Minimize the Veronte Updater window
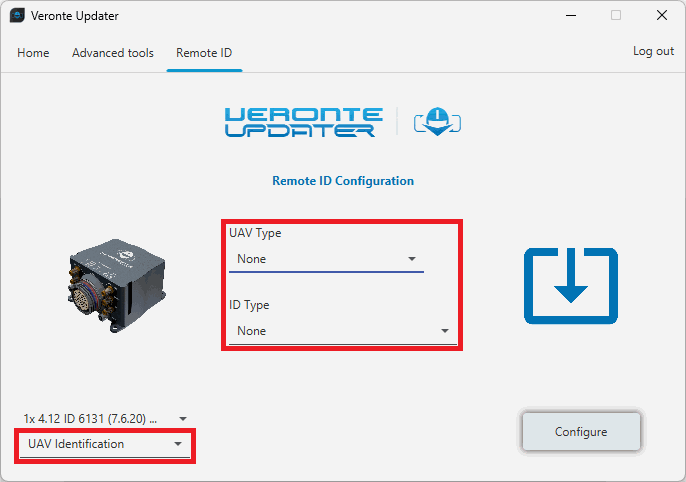This screenshot has width=686, height=482. [x=570, y=16]
